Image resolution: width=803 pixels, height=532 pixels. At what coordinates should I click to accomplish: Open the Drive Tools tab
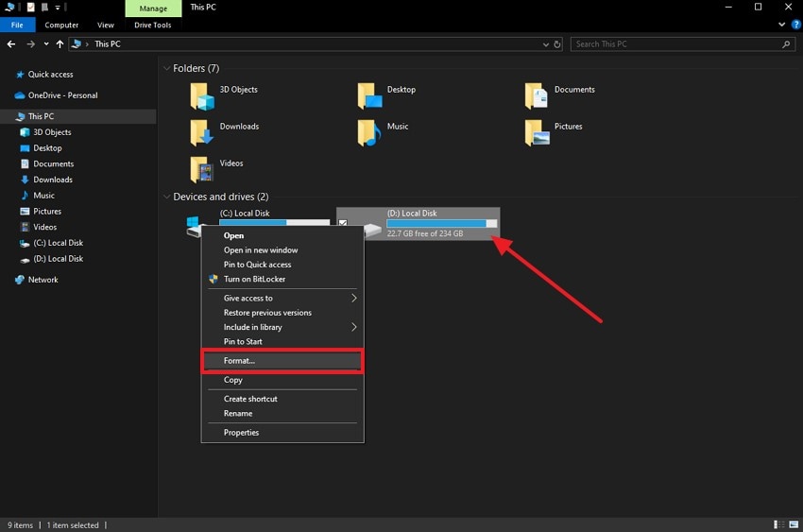(x=153, y=26)
